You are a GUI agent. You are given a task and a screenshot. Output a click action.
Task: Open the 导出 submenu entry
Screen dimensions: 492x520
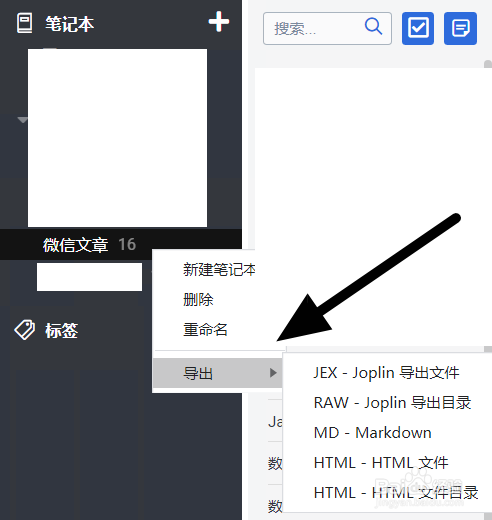[218, 373]
